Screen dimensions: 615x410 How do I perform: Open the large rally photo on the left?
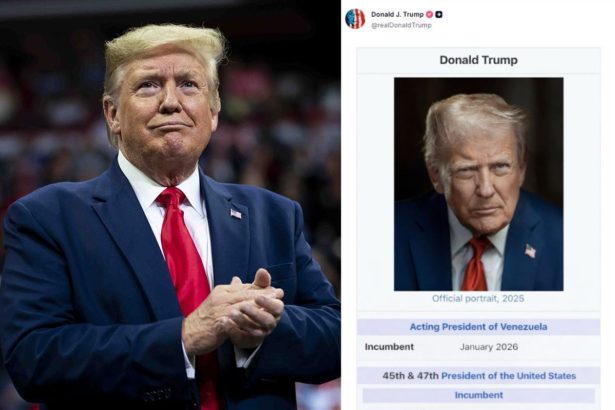pyautogui.click(x=170, y=205)
